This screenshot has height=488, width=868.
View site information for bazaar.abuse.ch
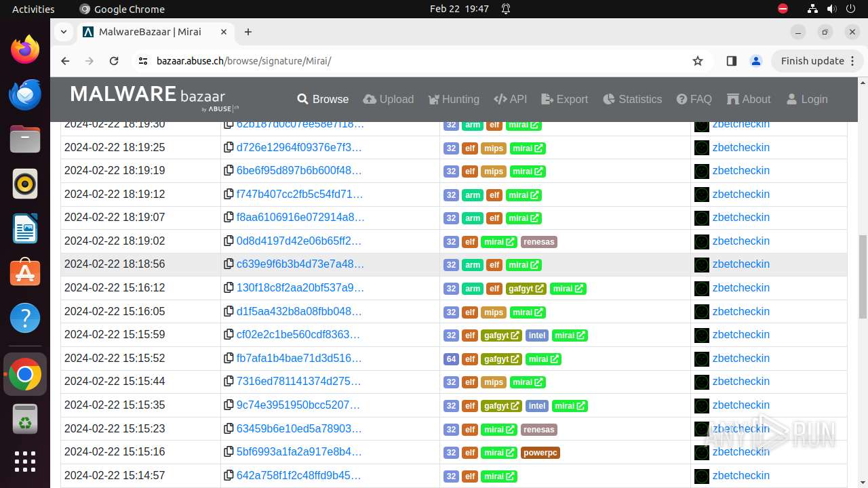142,61
